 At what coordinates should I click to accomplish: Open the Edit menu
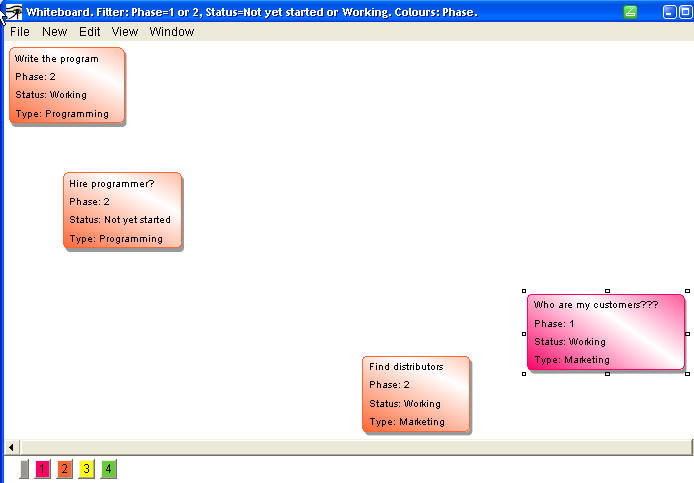point(89,32)
